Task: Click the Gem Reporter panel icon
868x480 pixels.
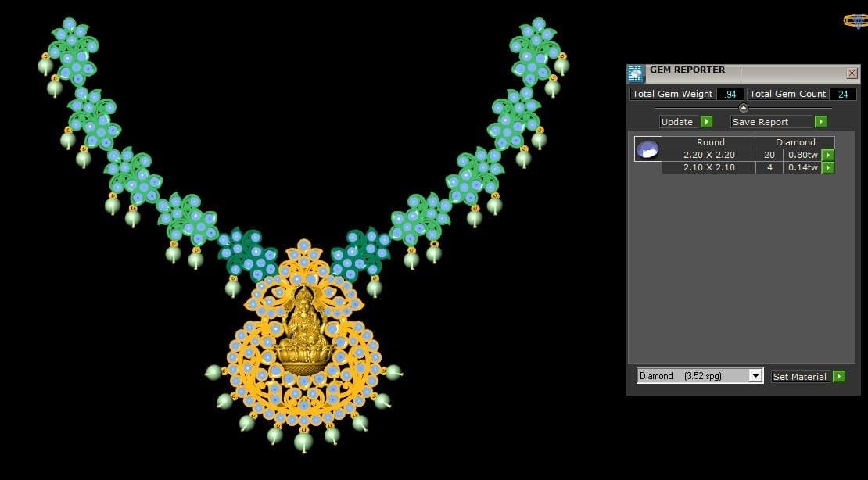Action: point(636,73)
